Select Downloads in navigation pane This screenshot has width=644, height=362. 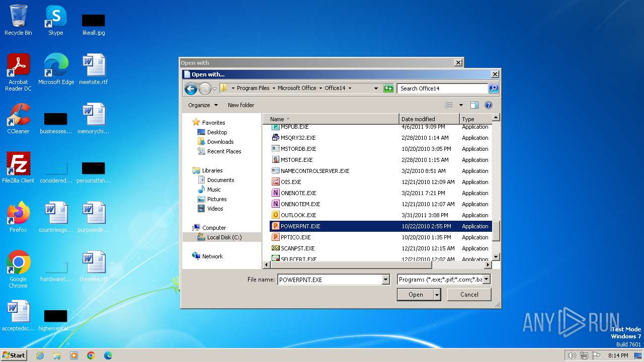tap(220, 142)
